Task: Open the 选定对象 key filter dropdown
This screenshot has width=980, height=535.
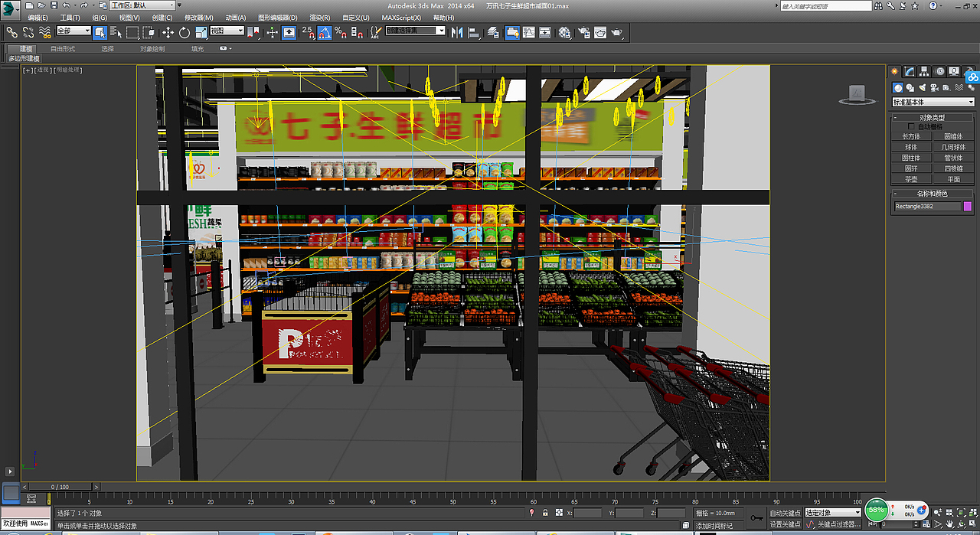Action: coord(833,513)
